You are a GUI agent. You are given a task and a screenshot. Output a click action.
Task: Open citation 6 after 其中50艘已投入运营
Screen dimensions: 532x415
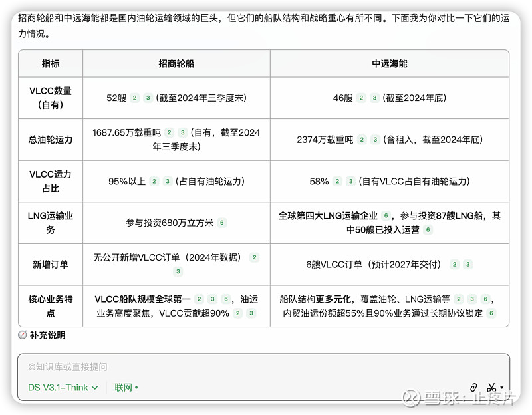(x=428, y=230)
